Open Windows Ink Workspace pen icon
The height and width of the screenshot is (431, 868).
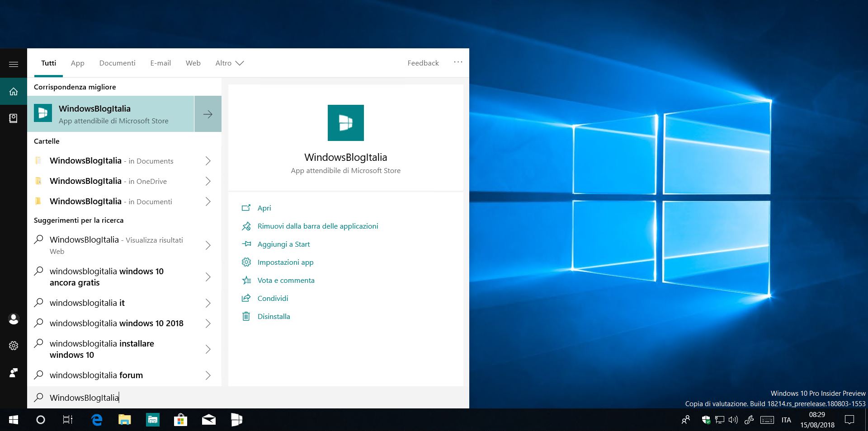tap(749, 420)
